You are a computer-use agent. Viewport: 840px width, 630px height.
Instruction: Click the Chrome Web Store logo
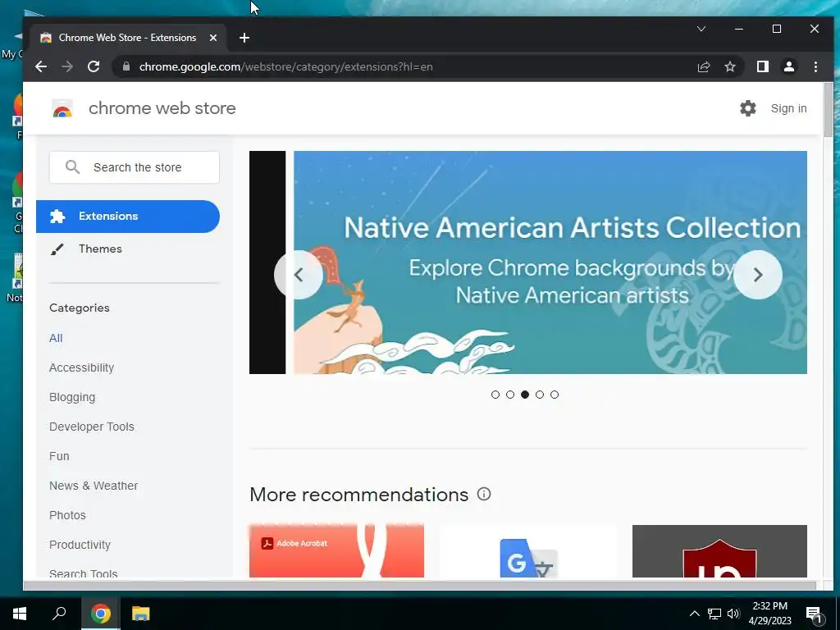tap(62, 108)
